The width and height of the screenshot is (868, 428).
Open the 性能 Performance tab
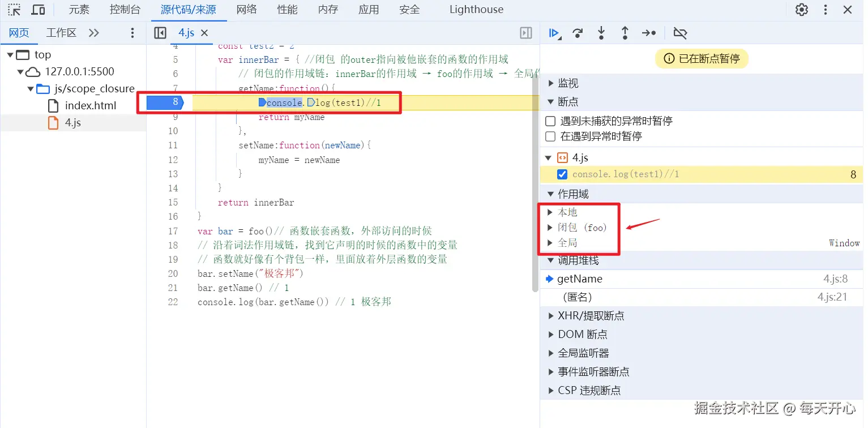tap(288, 10)
